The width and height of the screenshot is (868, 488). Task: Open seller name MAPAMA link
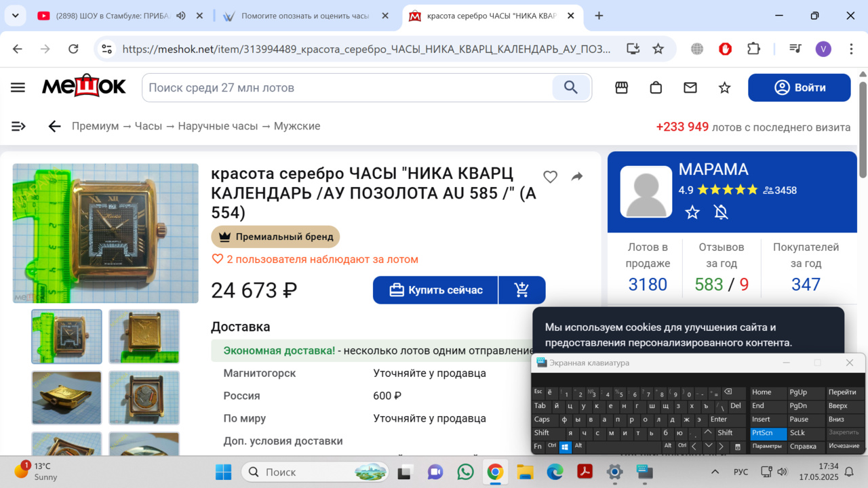pos(713,169)
